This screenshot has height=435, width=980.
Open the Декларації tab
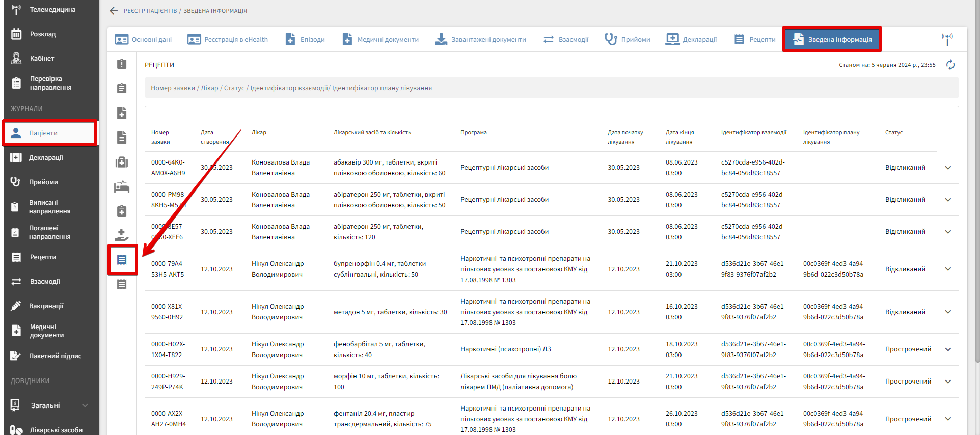(691, 39)
